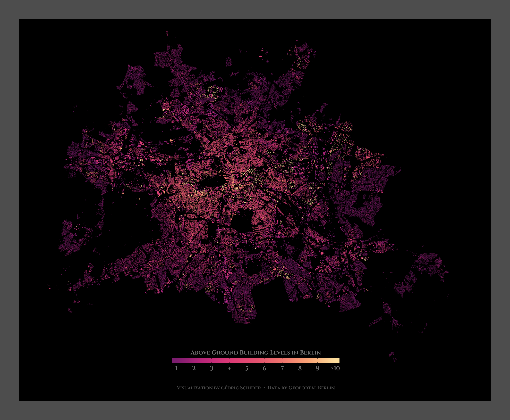510x420 pixels.
Task: Click 'Data by Geoportal Berlin' credit text
Action: [301, 388]
